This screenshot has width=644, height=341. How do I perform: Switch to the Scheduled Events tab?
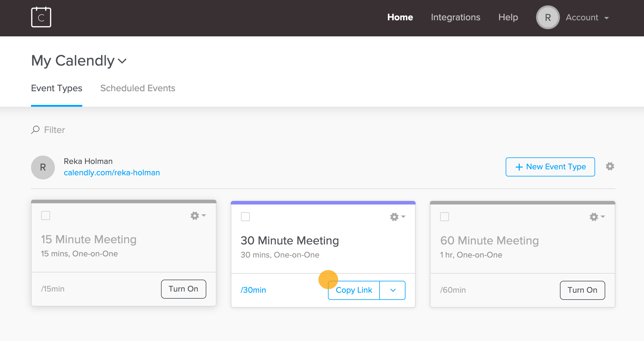138,88
